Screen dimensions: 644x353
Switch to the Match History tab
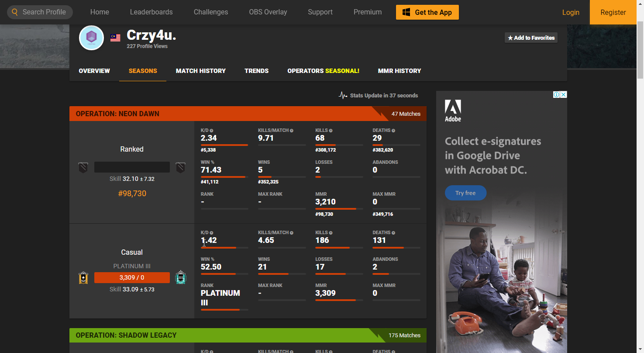(201, 71)
